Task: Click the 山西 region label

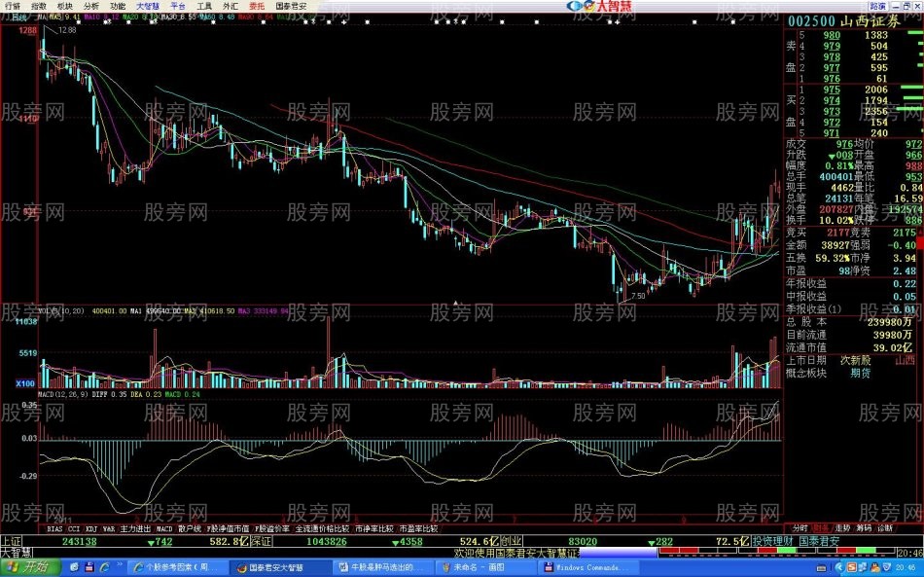Action: click(906, 360)
